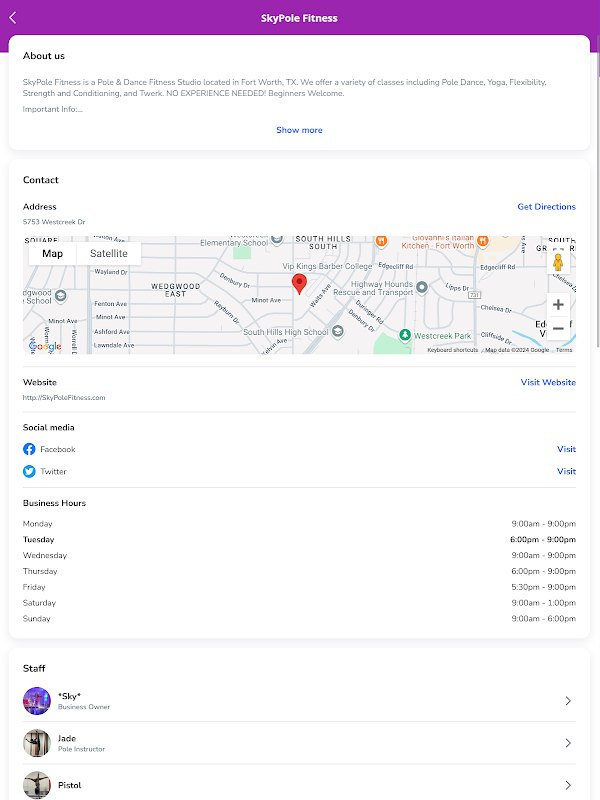
Task: Click Get Directions link
Action: (x=546, y=207)
